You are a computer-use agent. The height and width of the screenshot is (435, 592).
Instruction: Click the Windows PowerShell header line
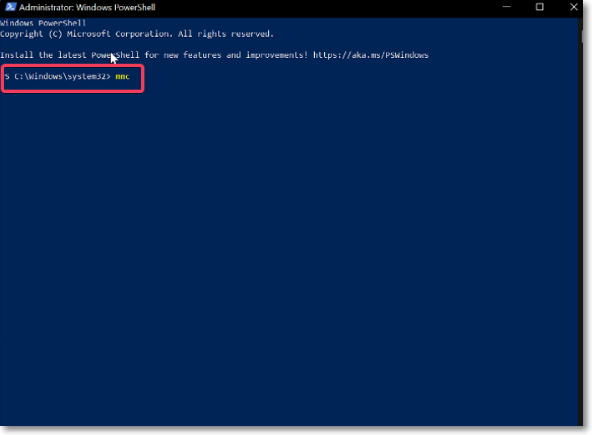(43, 23)
